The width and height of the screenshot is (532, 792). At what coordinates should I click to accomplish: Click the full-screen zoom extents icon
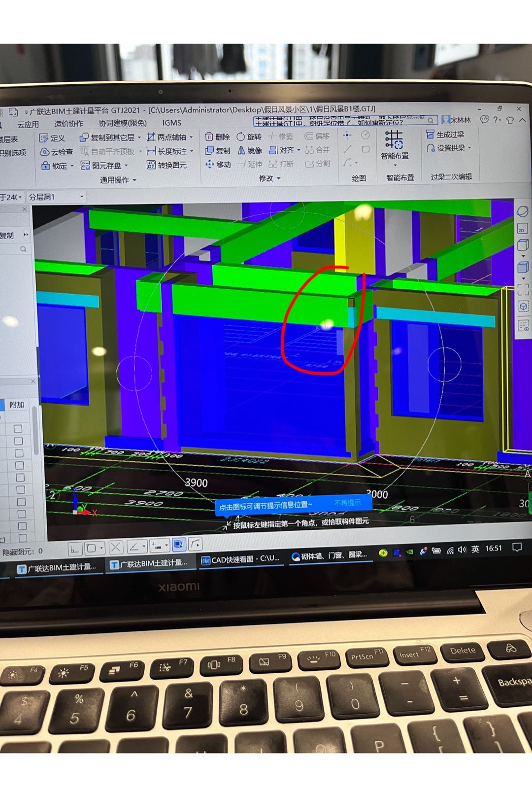click(523, 289)
